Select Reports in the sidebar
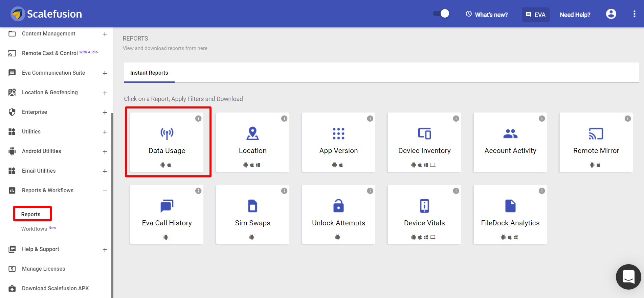The height and width of the screenshot is (298, 644). [x=31, y=214]
